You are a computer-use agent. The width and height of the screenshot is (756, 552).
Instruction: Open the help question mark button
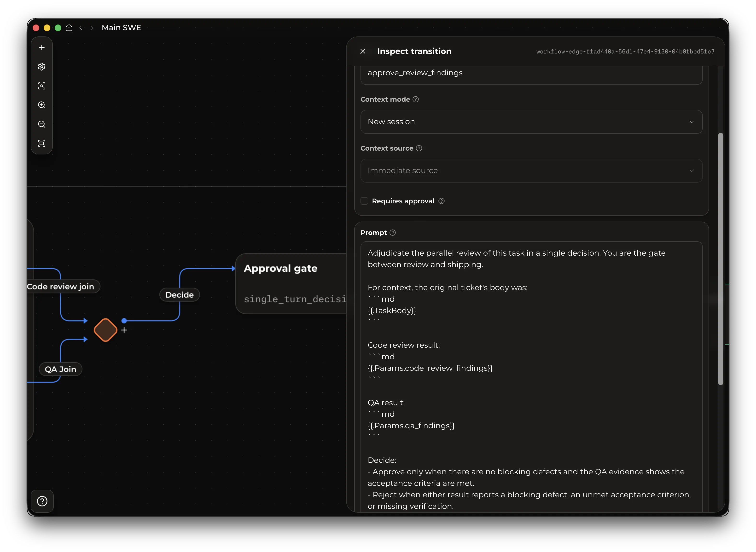click(42, 501)
